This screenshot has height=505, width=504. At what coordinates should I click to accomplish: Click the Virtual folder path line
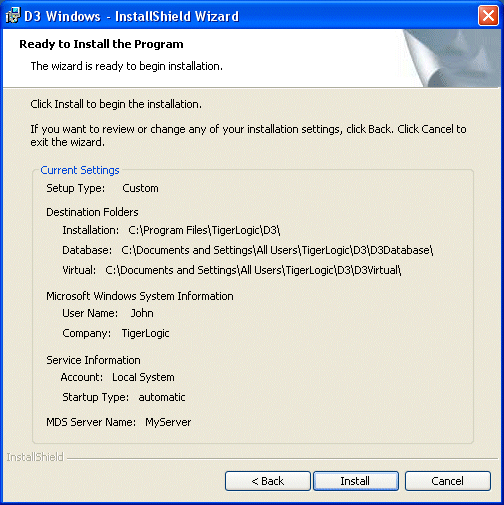coord(232,270)
